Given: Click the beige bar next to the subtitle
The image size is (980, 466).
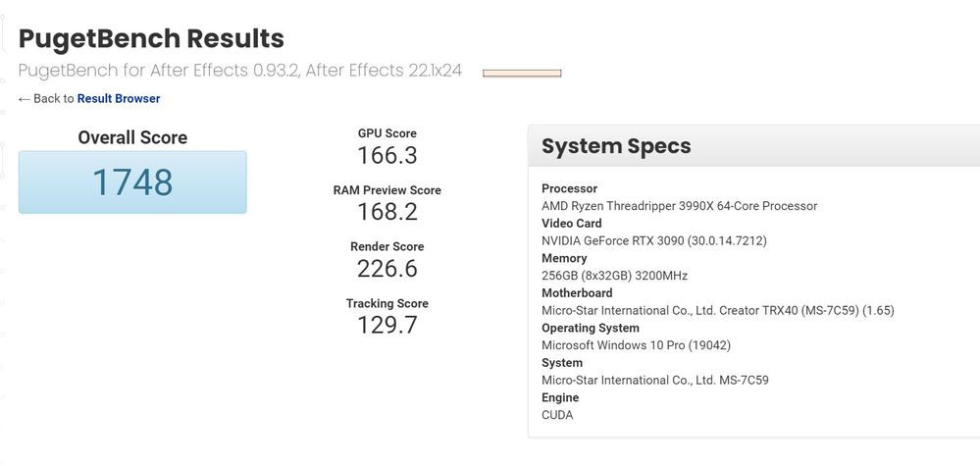Looking at the screenshot, I should point(522,73).
